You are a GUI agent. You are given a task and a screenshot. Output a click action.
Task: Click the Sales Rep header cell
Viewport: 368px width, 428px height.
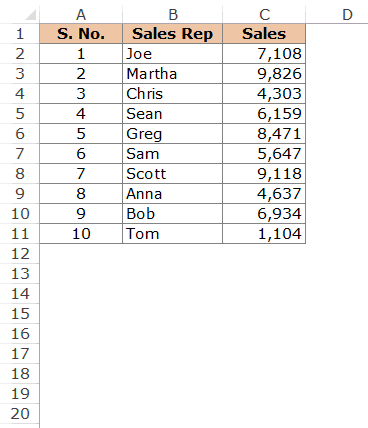click(172, 34)
